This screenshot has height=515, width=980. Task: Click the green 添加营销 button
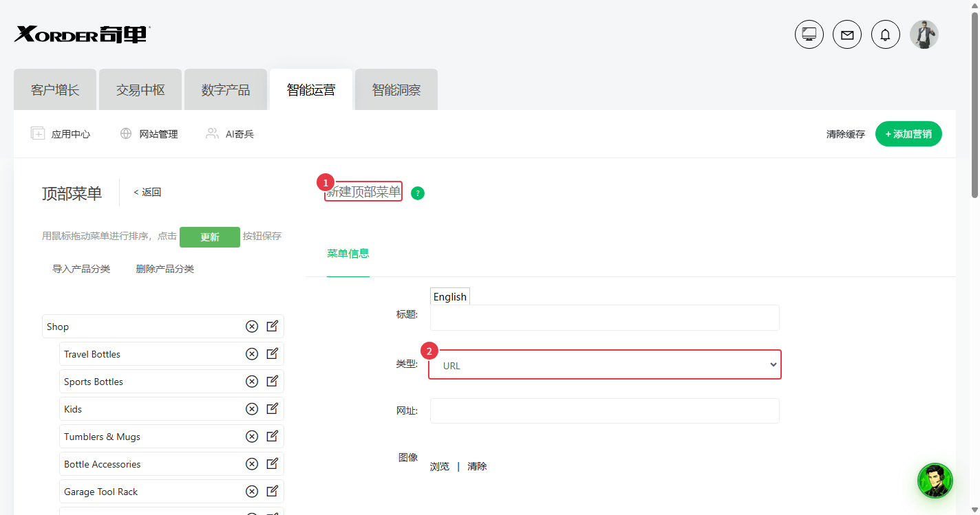point(908,134)
